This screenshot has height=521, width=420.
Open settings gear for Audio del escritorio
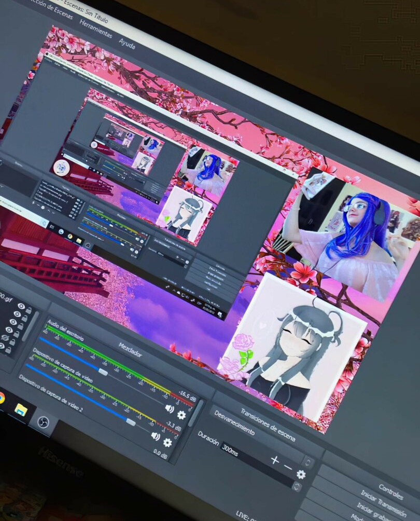point(181,415)
